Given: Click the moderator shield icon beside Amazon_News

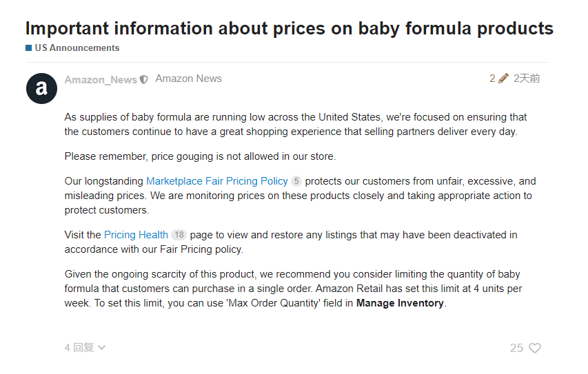Looking at the screenshot, I should 144,80.
